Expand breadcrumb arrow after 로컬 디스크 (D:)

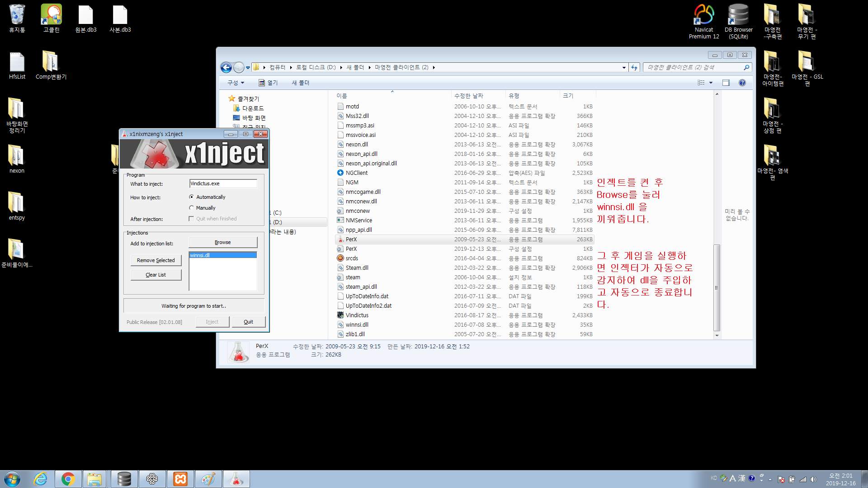pyautogui.click(x=341, y=67)
